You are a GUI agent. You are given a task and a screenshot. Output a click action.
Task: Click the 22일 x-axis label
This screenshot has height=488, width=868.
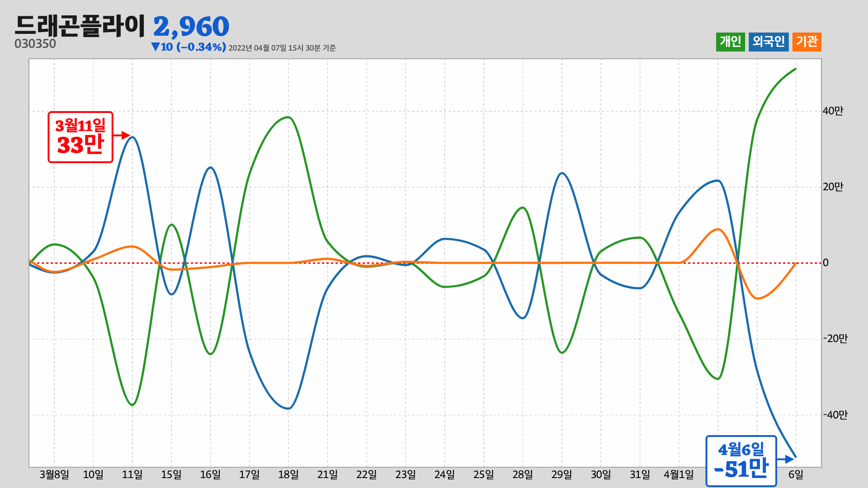click(x=367, y=474)
